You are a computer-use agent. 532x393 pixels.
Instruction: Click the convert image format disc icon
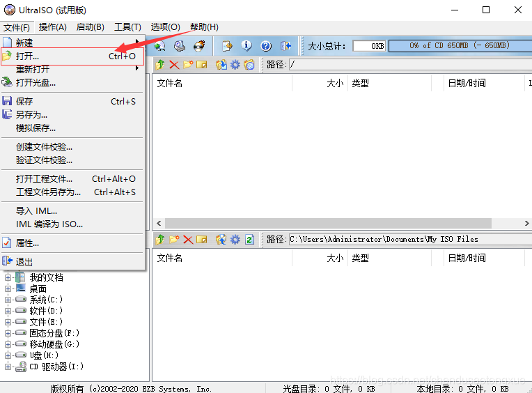point(159,46)
